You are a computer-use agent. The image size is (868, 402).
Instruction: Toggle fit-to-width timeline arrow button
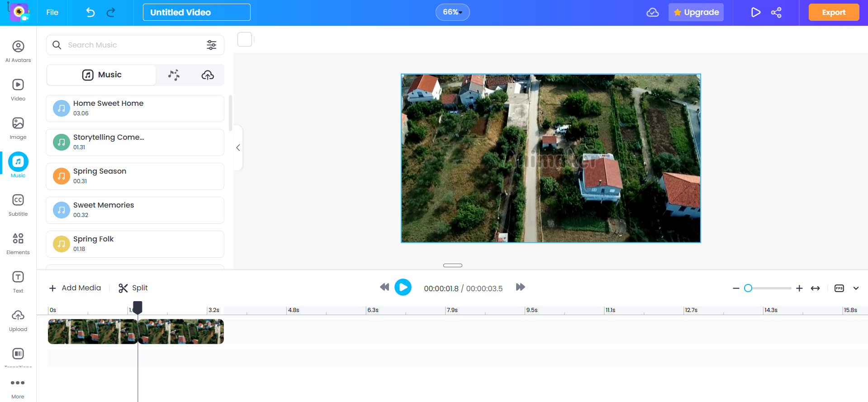click(x=815, y=288)
